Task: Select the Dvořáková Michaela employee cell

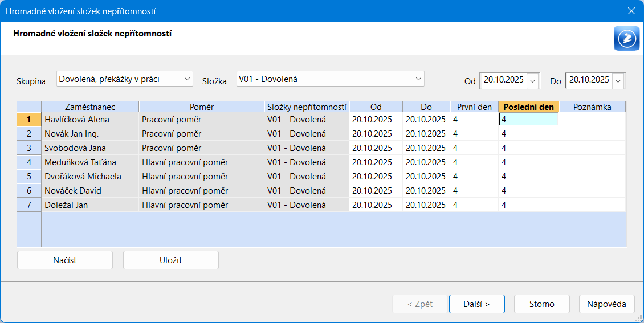Action: coord(90,177)
